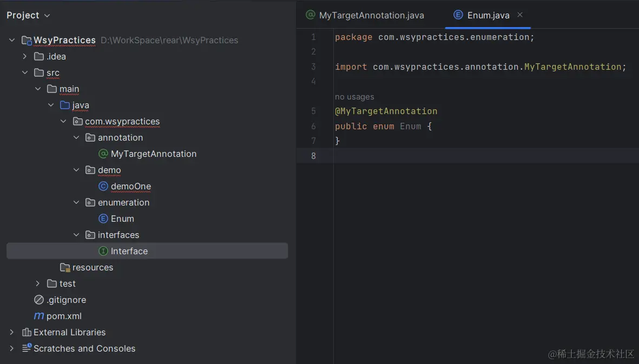This screenshot has height=364, width=639.
Task: Click the External Libraries icon
Action: tap(27, 332)
